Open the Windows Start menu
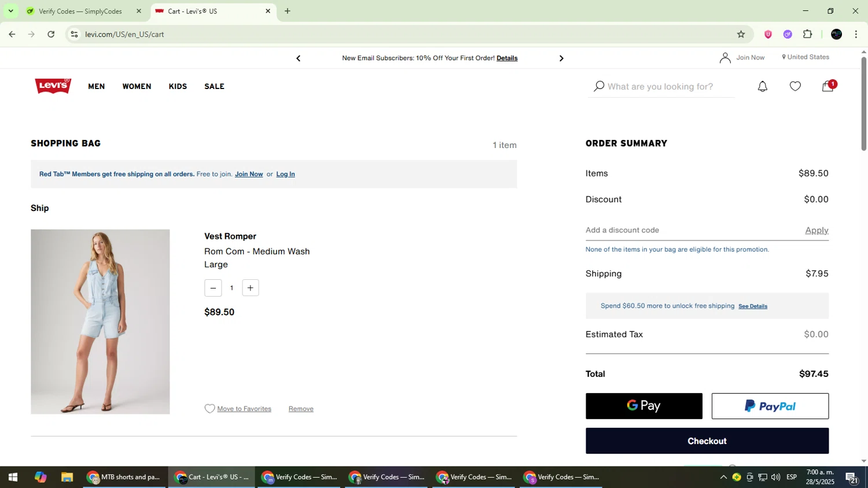 coord(13,477)
